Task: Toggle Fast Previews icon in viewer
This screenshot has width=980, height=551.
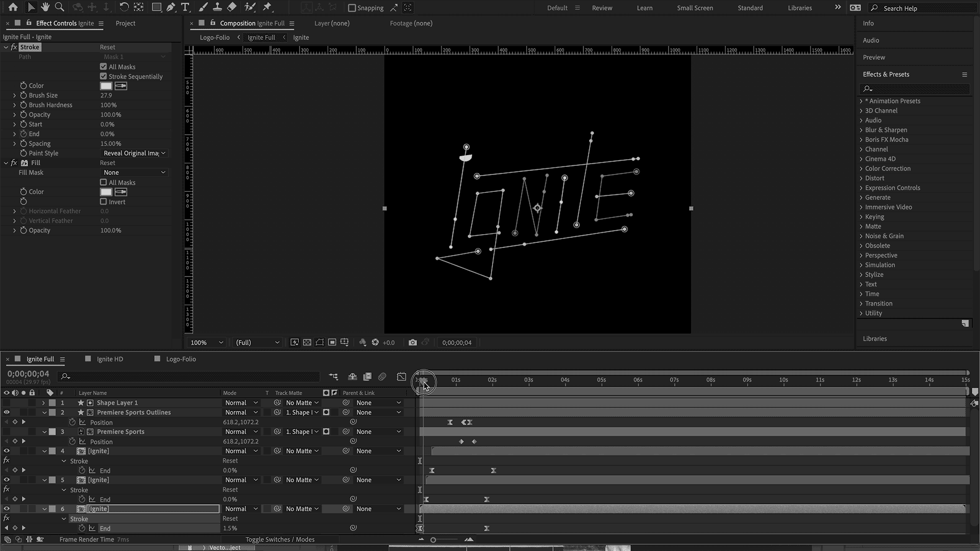Action: 295,342
